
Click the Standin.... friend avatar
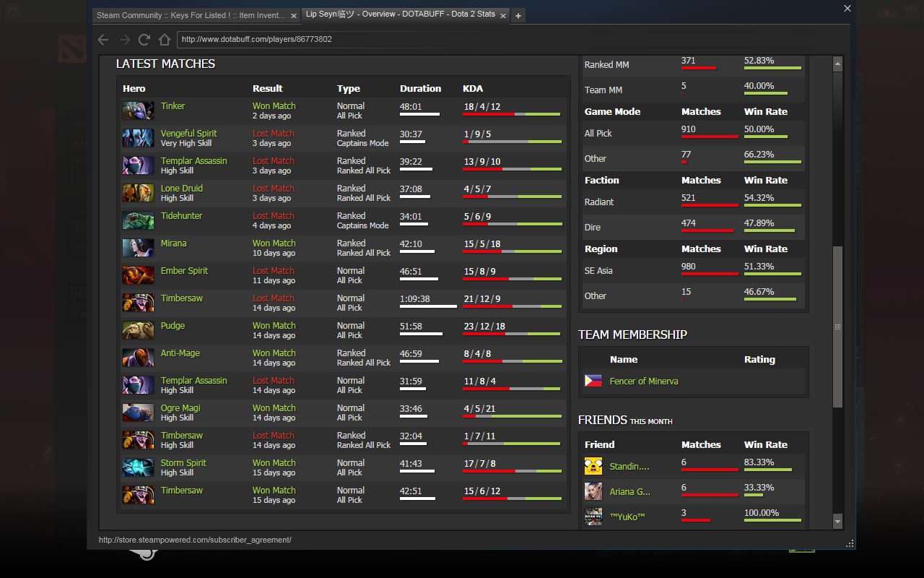(x=593, y=466)
